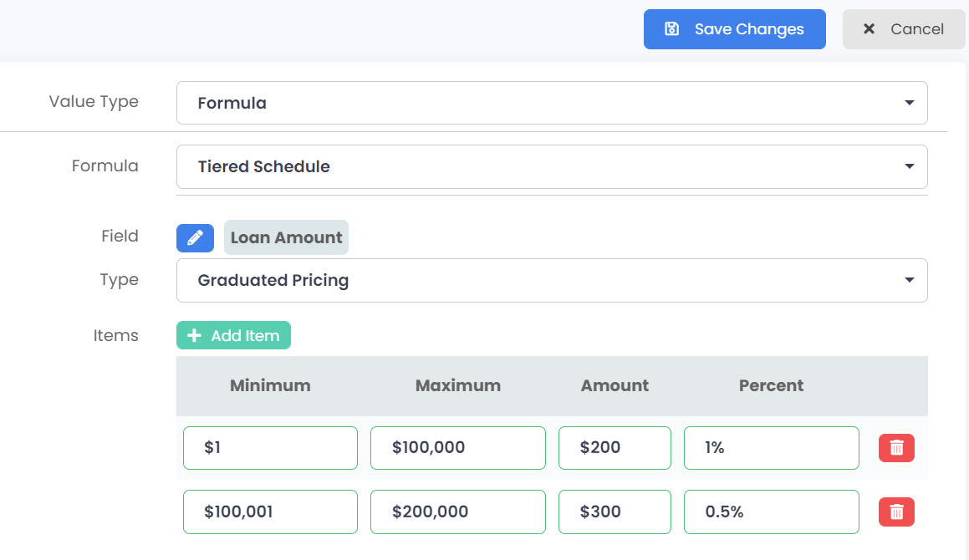969x560 pixels.
Task: Select the Maximum field showing $100,000
Action: click(457, 448)
